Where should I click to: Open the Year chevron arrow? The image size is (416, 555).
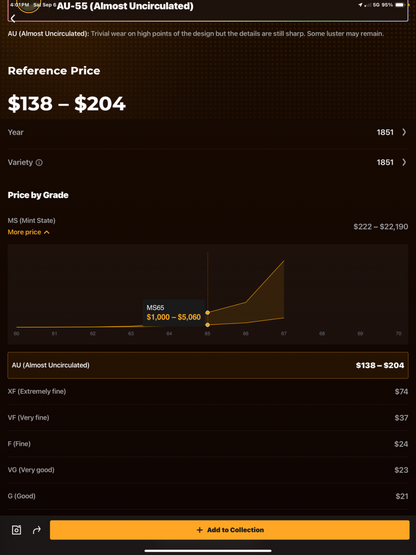404,132
